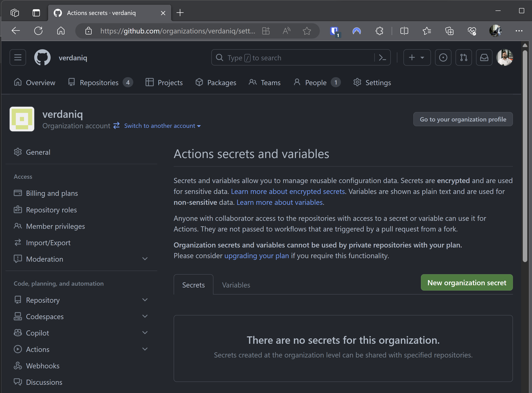The image size is (532, 393).
Task: Open the Create new plus dropdown
Action: [x=417, y=58]
